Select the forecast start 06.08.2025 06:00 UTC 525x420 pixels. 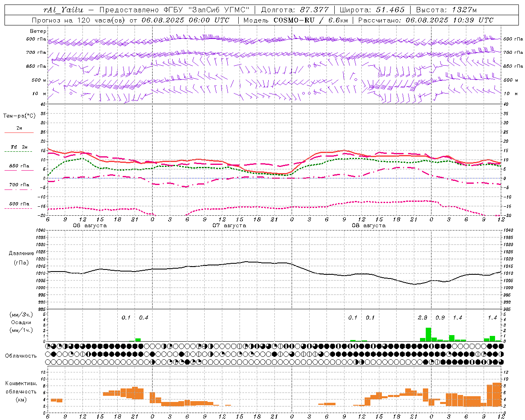[x=185, y=20]
